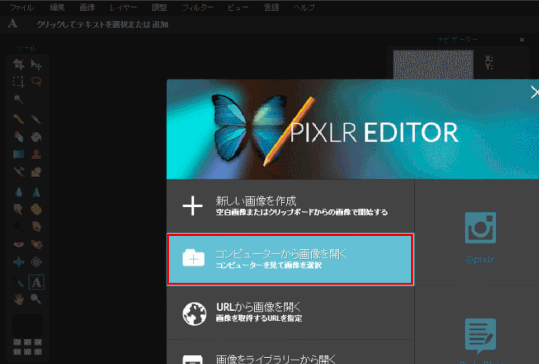Viewport: 539px width, 364px height.
Task: Open the 画像 menu
Action: click(87, 8)
